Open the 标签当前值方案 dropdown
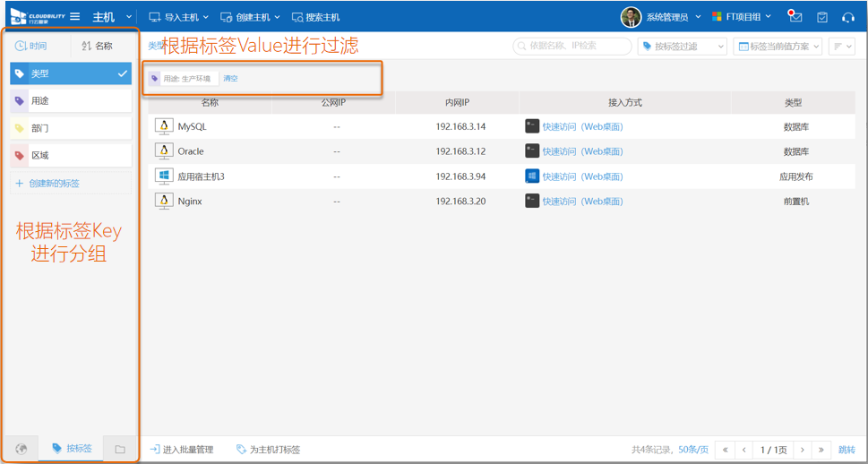Image resolution: width=868 pixels, height=464 pixels. pyautogui.click(x=777, y=46)
